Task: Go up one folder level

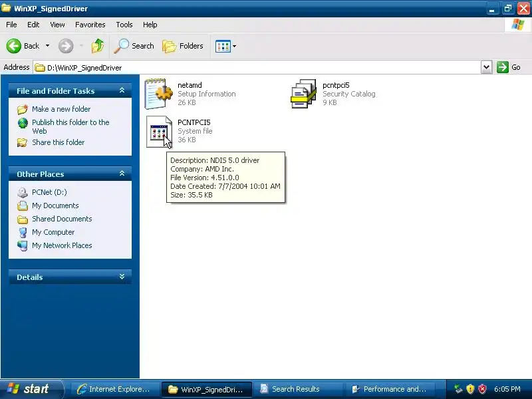Action: [x=98, y=46]
